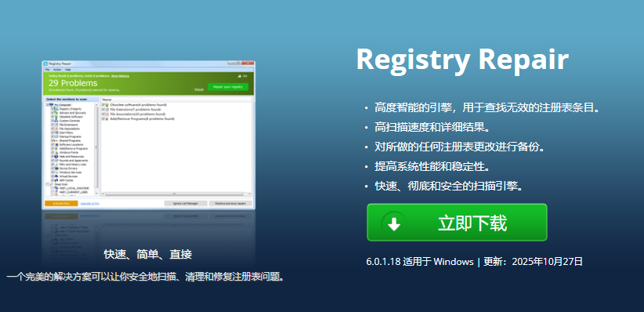Click the Rescan link in the green banner
The image size is (644, 312).
[x=199, y=89]
